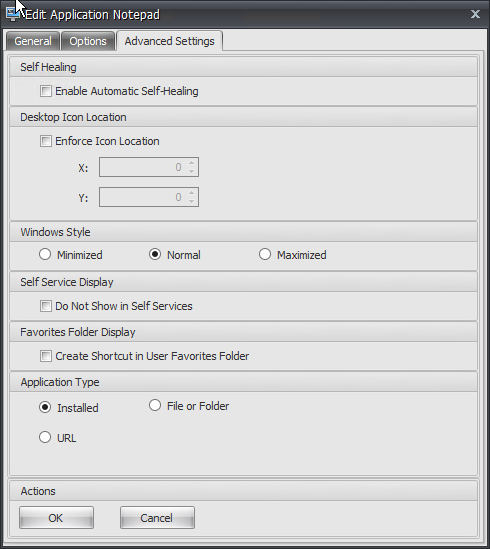Check Enforce Icon Location
Viewport: 490px width, 549px height.
point(46,141)
